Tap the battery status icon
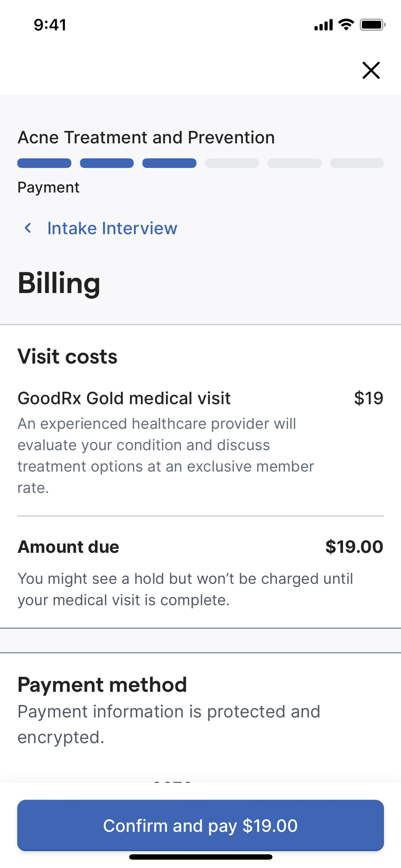The width and height of the screenshot is (401, 868). (372, 25)
